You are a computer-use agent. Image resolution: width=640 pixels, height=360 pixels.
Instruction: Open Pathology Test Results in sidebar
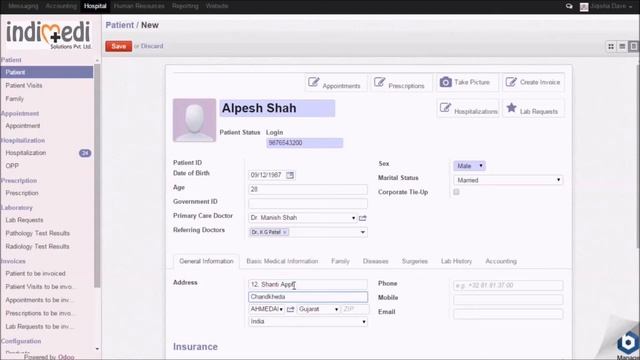38,233
